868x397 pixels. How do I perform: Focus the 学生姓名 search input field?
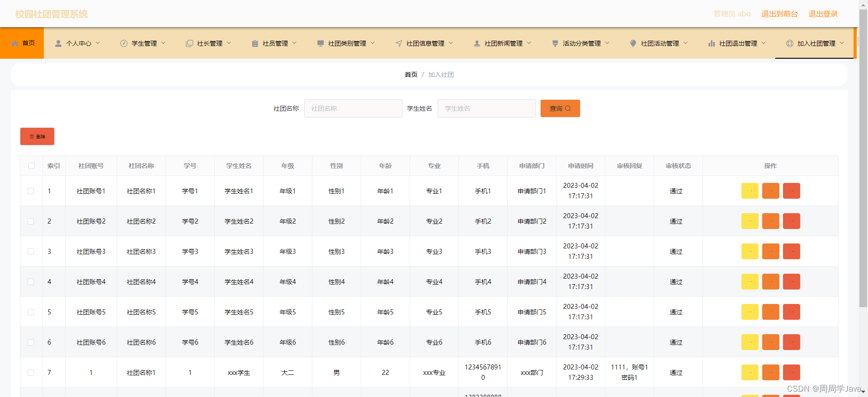(486, 108)
